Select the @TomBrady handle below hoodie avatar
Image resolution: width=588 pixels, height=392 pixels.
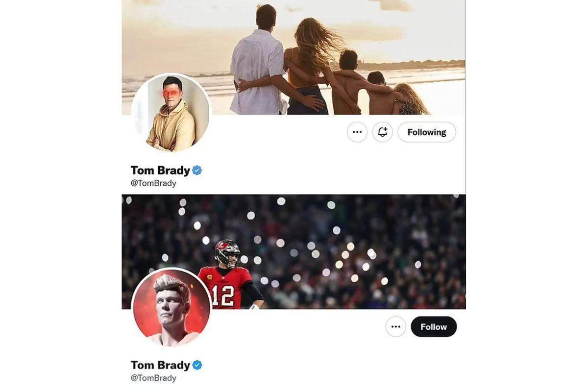pos(153,184)
